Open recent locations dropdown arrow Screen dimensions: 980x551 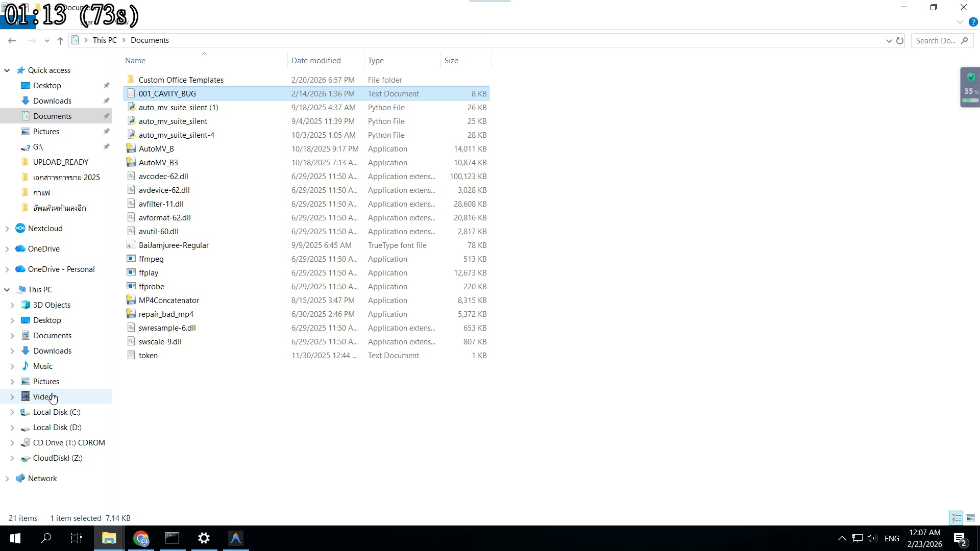click(47, 41)
